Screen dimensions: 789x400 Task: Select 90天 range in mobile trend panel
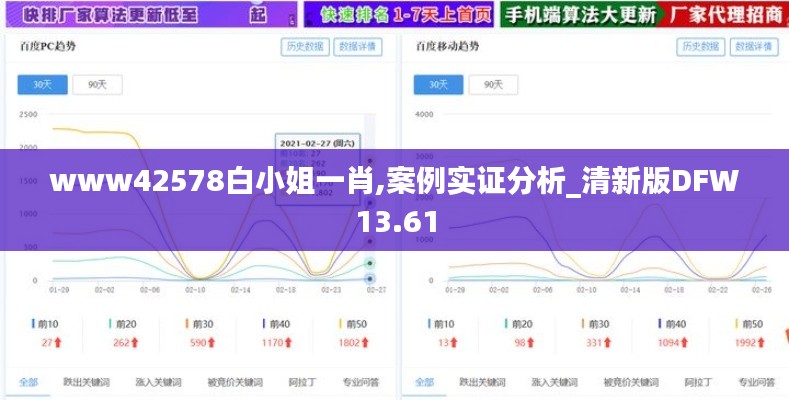point(493,85)
